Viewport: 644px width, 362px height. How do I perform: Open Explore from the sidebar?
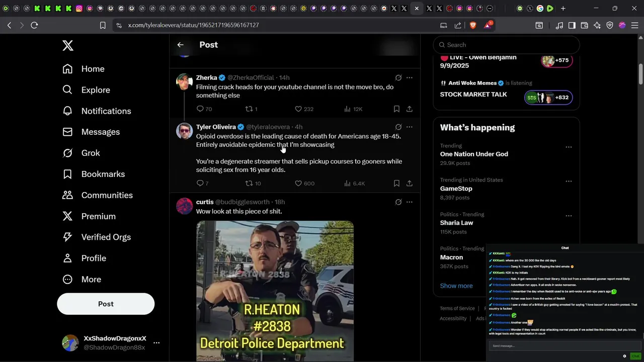pyautogui.click(x=86, y=90)
